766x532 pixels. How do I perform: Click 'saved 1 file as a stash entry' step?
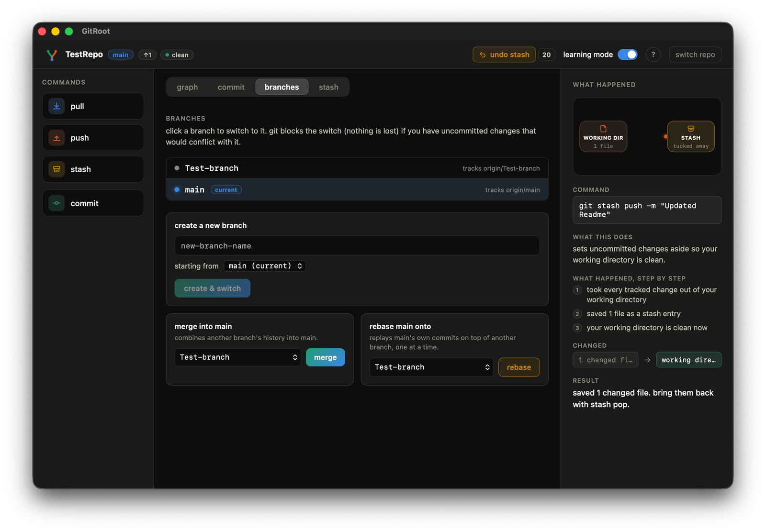[x=633, y=314]
